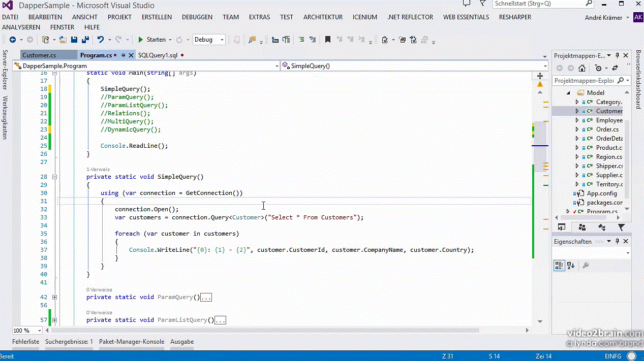Open the BEARBEITEN menu
Image resolution: width=644 pixels, height=361 pixels.
pyautogui.click(x=45, y=17)
